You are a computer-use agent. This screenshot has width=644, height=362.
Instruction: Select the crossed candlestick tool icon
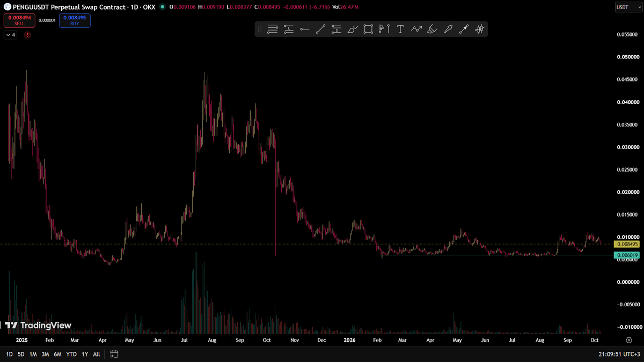[x=480, y=29]
